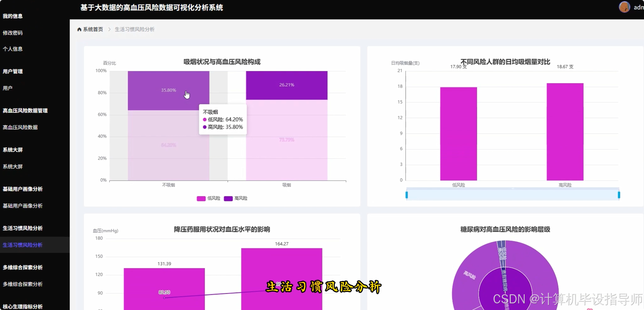Click the 系统首页 breadcrumb link

point(92,29)
